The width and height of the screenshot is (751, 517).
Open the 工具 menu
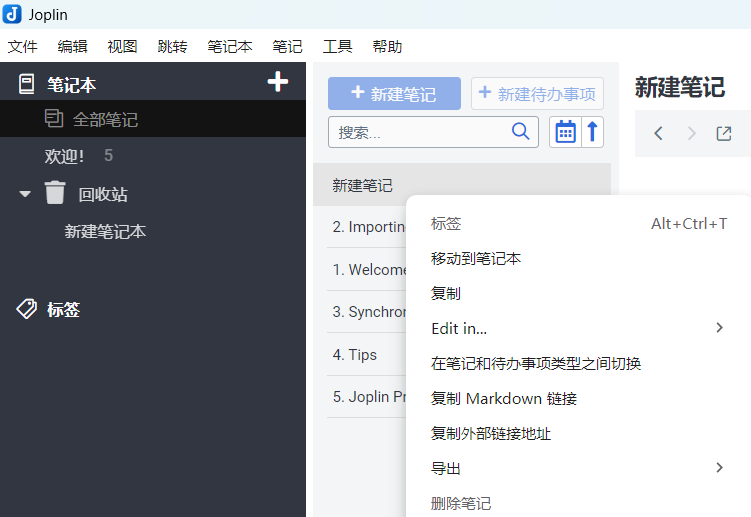pyautogui.click(x=338, y=46)
